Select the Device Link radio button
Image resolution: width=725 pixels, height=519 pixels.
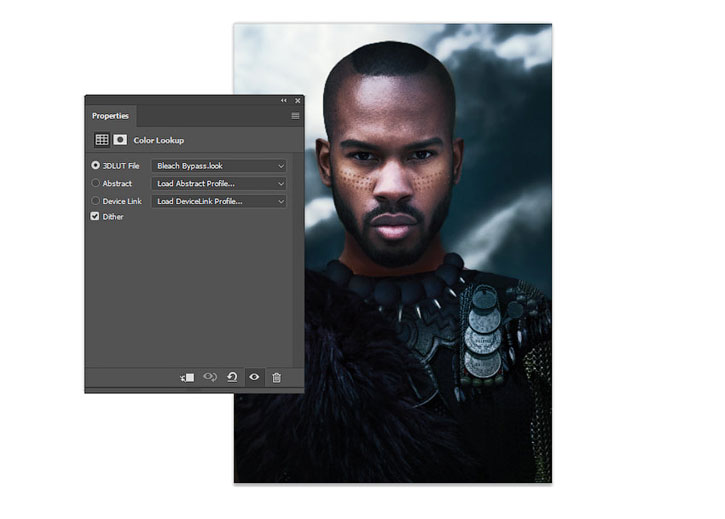(x=95, y=201)
